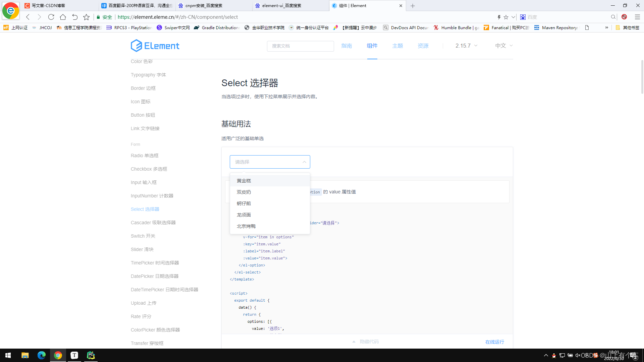Screen dimensions: 644x362
Task: Choose 北京烤鸭 from the dropdown list
Action: [x=270, y=226]
